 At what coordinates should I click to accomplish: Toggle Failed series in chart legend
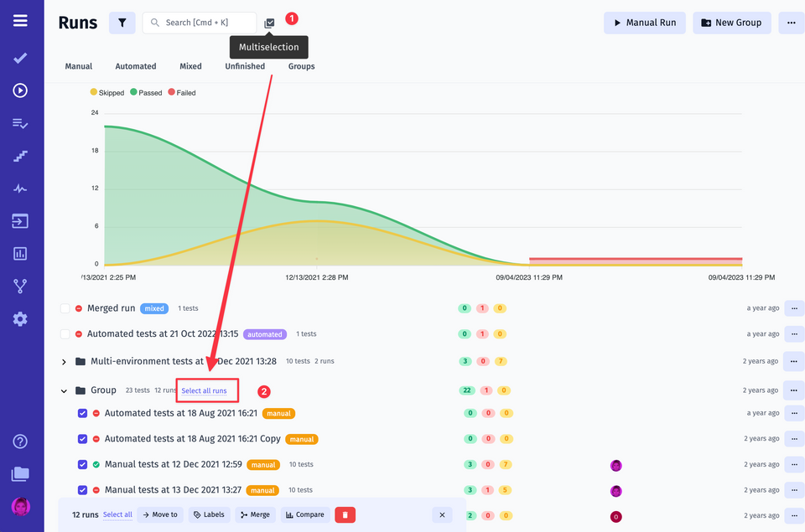point(182,92)
